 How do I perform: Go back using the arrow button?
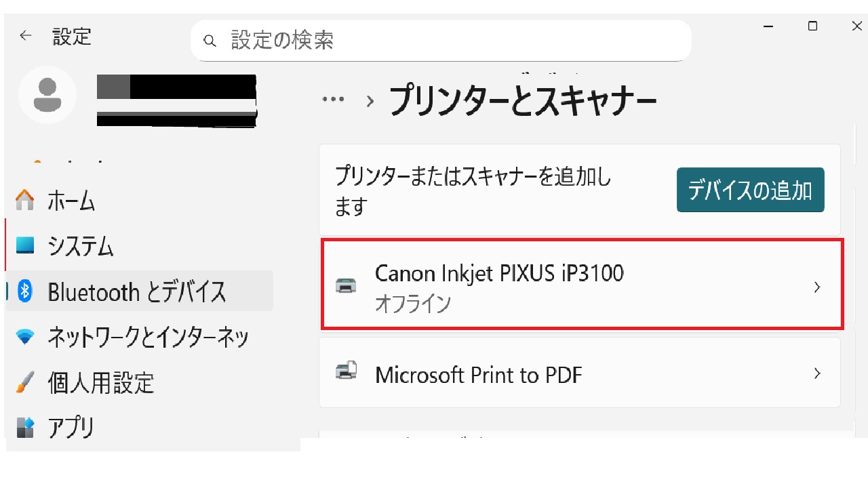25,36
